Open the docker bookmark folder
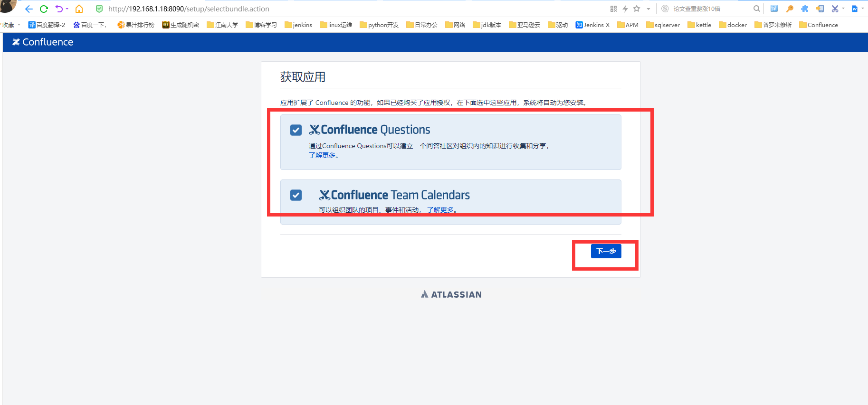Image resolution: width=868 pixels, height=405 pixels. click(733, 25)
